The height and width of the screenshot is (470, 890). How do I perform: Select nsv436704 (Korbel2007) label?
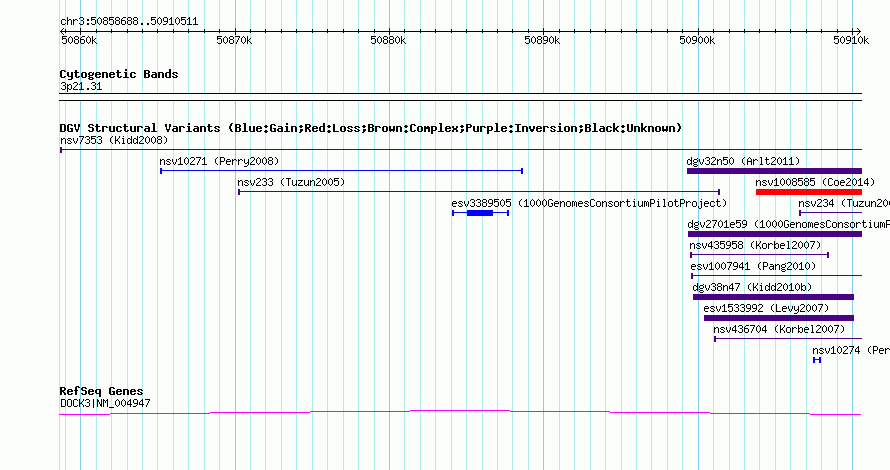pos(779,329)
